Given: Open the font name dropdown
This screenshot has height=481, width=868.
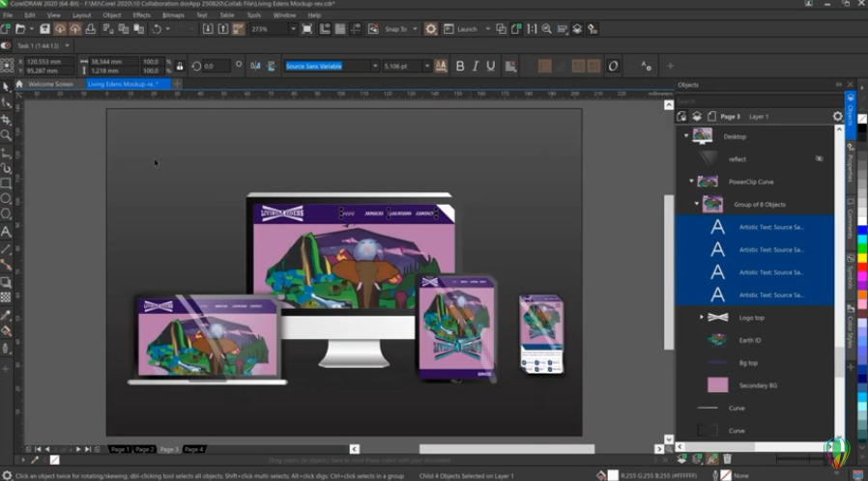Looking at the screenshot, I should [375, 66].
